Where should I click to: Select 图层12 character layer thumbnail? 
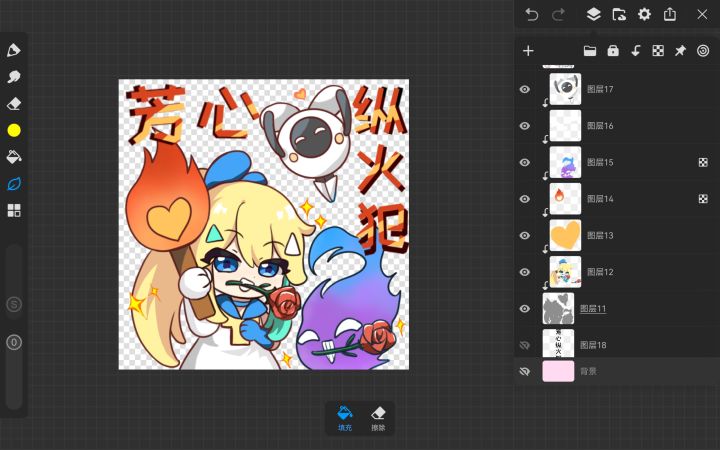click(565, 272)
